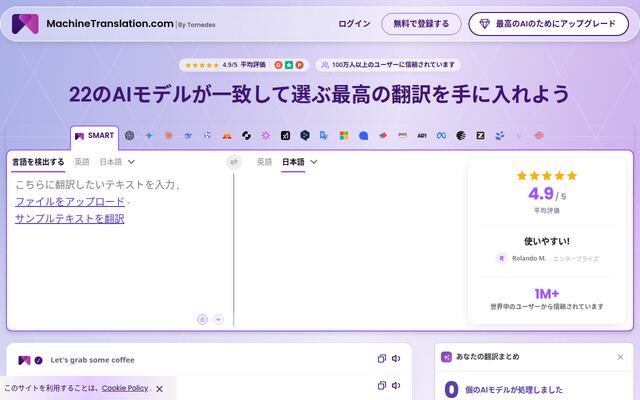
Task: Select the black striped globe model icon
Action: pos(461,136)
